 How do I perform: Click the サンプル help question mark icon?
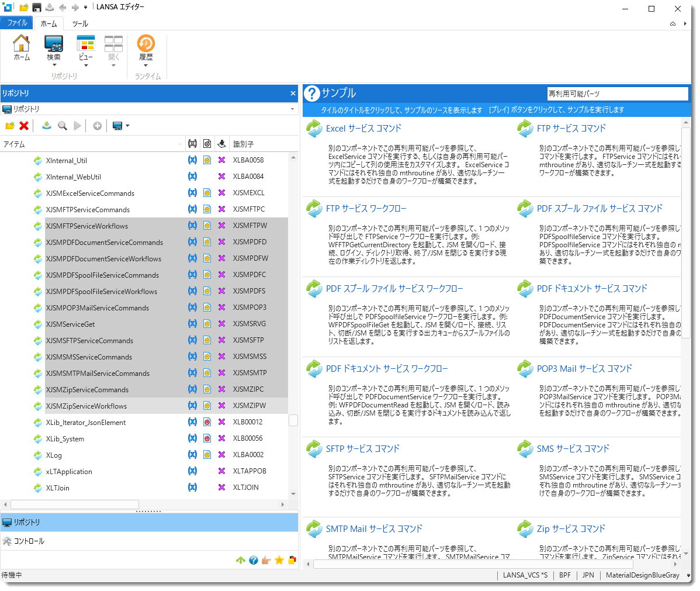tap(312, 94)
